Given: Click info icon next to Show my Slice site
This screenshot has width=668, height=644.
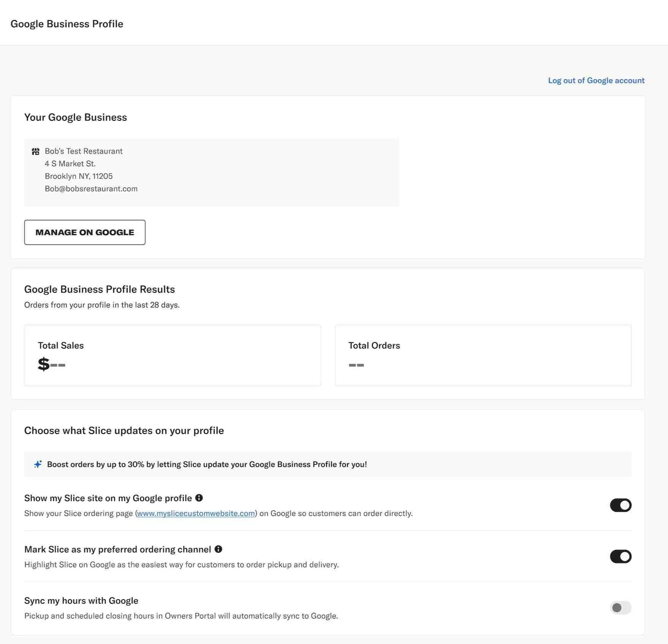Looking at the screenshot, I should pos(199,498).
